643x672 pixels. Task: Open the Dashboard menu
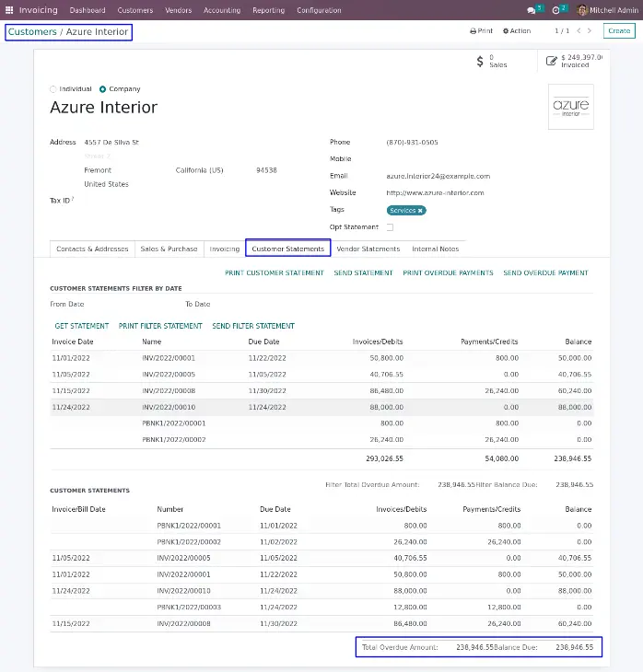[x=88, y=10]
